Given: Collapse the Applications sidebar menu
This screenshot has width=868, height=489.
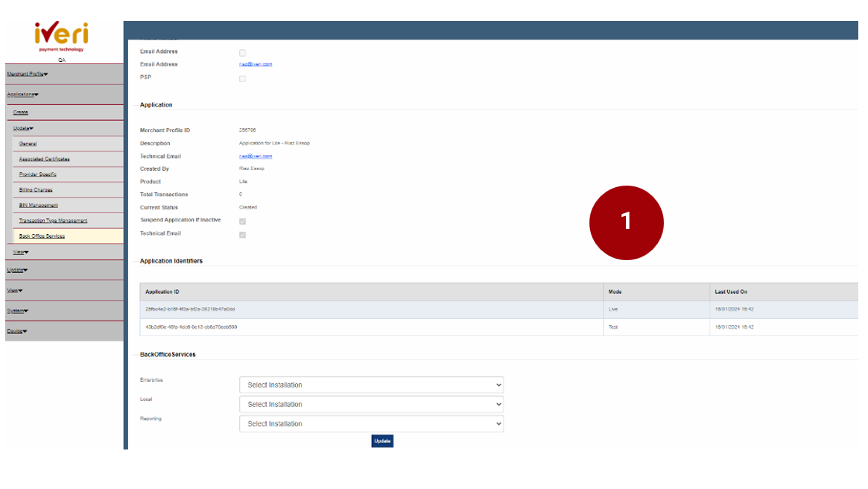Looking at the screenshot, I should tap(22, 95).
